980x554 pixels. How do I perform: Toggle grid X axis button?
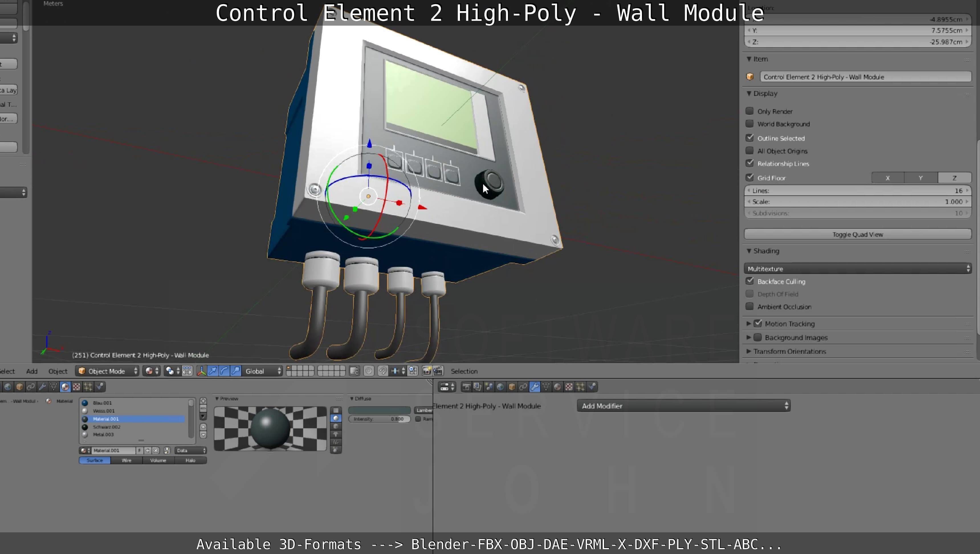(888, 178)
